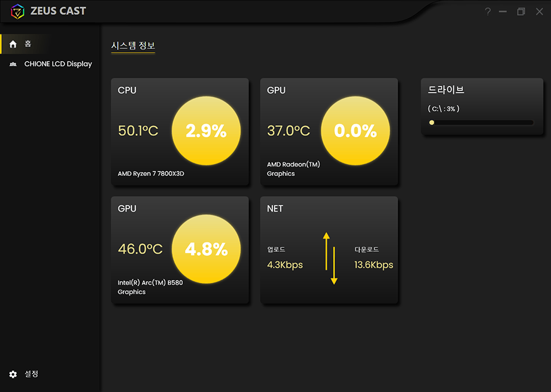Click the ZEUS CAST logo icon
Image resolution: width=551 pixels, height=392 pixels.
18,11
